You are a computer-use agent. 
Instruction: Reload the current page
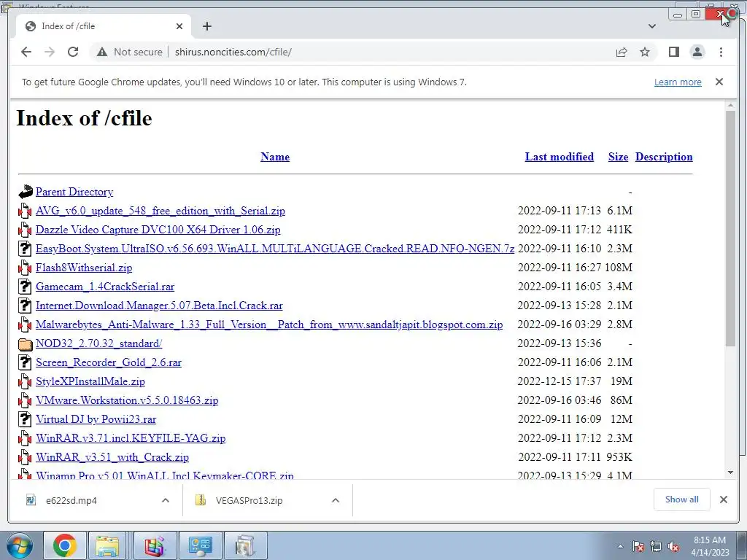(73, 52)
